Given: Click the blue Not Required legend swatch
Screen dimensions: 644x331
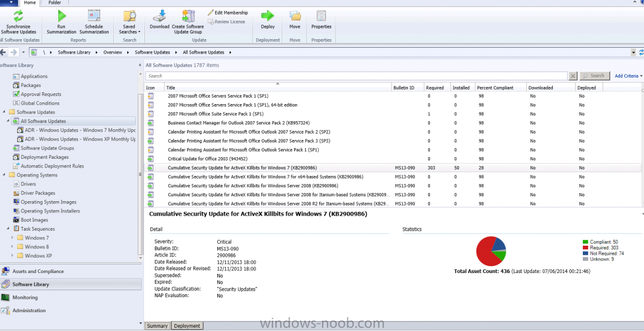Looking at the screenshot, I should point(586,253).
